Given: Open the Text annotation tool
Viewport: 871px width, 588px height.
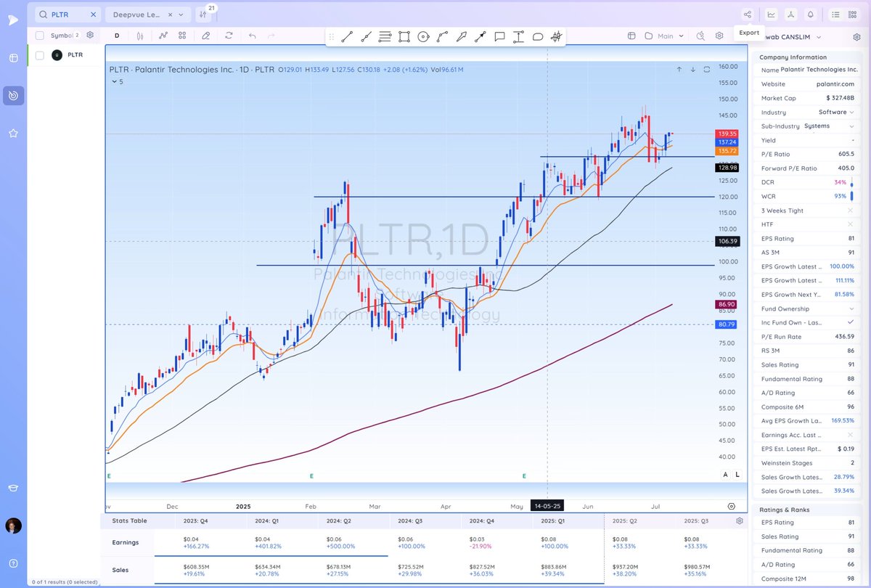Looking at the screenshot, I should (x=518, y=36).
